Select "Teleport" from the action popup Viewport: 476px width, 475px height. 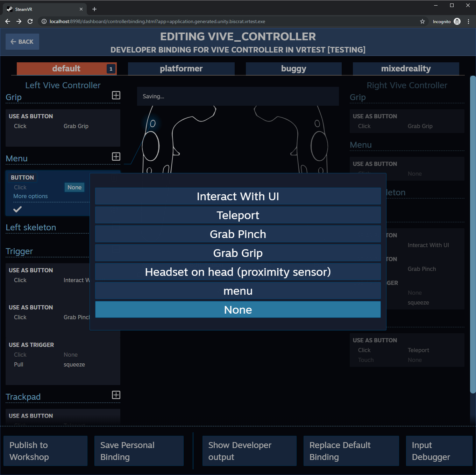point(238,215)
